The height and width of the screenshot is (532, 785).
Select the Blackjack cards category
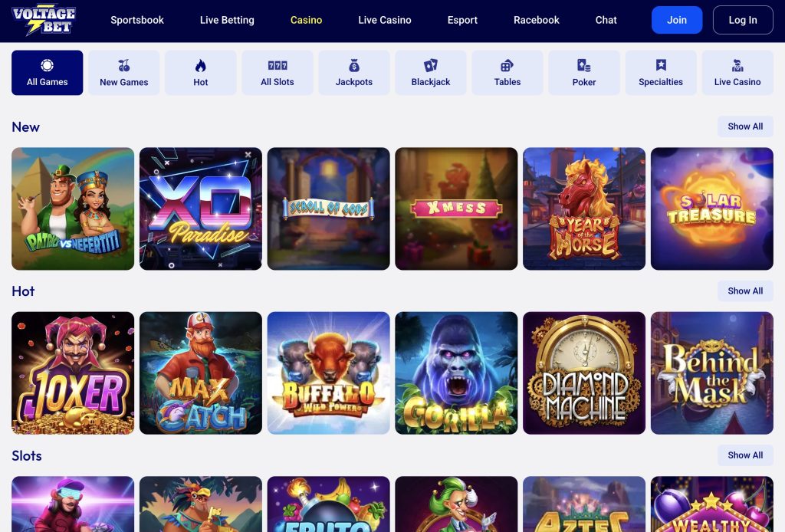tap(431, 73)
